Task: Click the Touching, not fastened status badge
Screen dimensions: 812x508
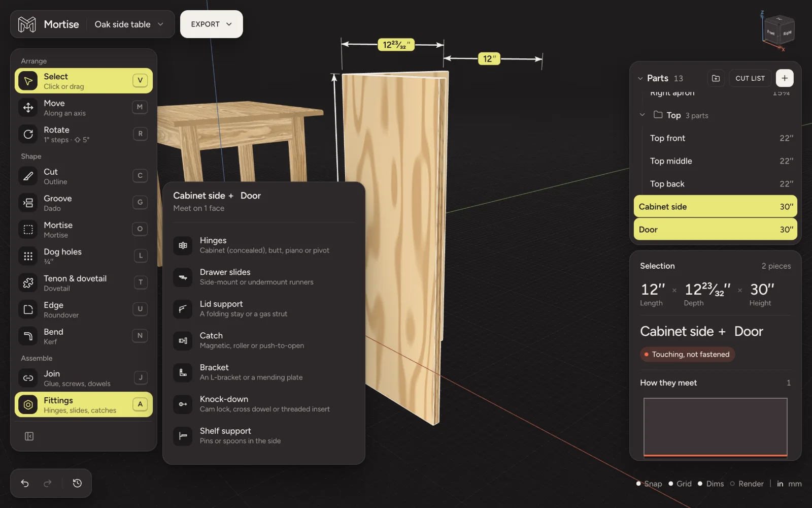Action: pos(687,355)
